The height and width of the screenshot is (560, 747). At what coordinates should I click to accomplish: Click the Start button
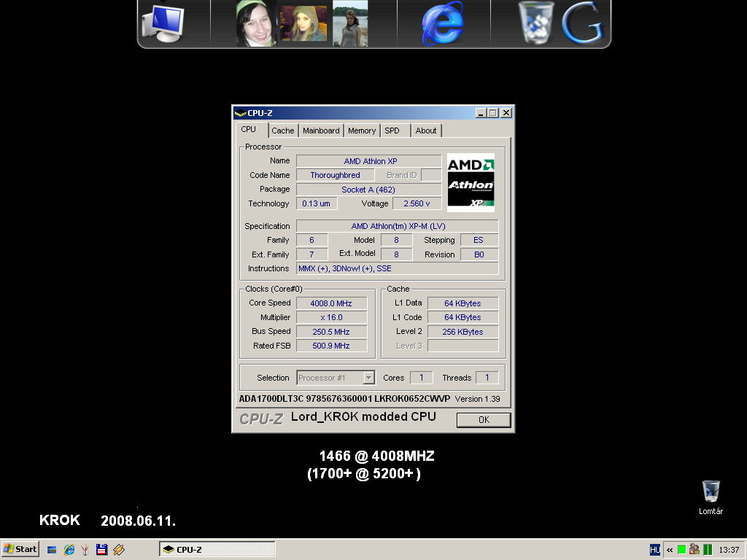pos(20,549)
